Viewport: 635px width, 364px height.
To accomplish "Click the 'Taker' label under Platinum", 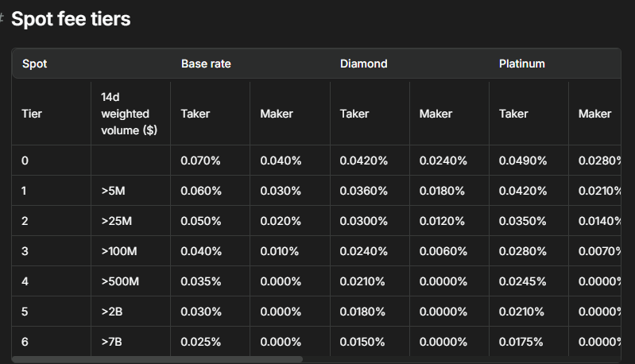I will tap(513, 114).
